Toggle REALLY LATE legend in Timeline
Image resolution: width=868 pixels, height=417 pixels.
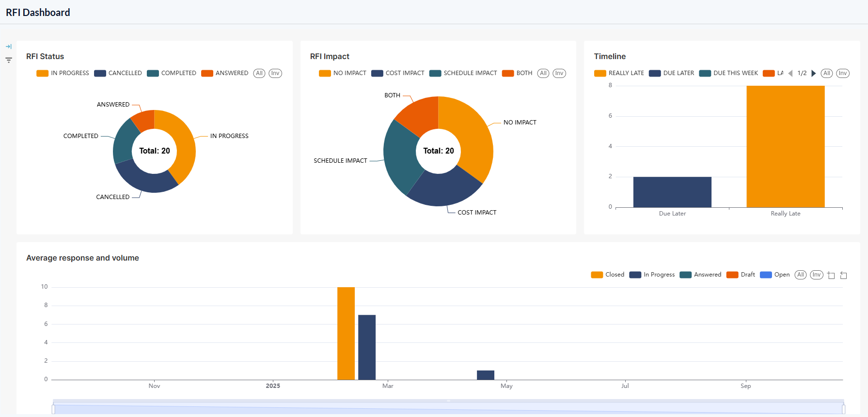click(619, 73)
